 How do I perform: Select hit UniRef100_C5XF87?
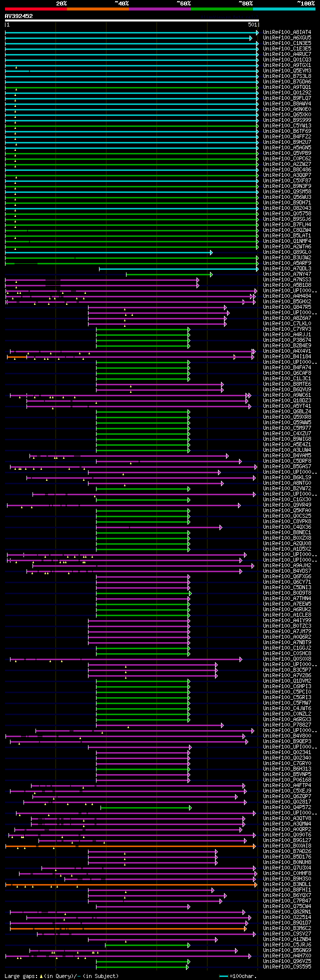287,181
